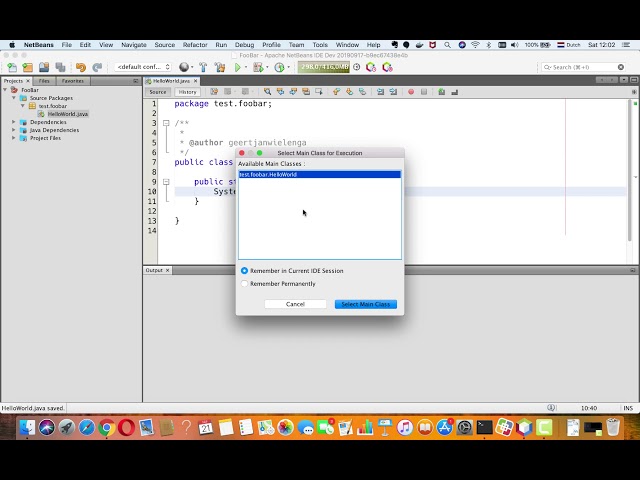Collapse the Source Packages node
Image resolution: width=640 pixels, height=480 pixels.
(14, 98)
